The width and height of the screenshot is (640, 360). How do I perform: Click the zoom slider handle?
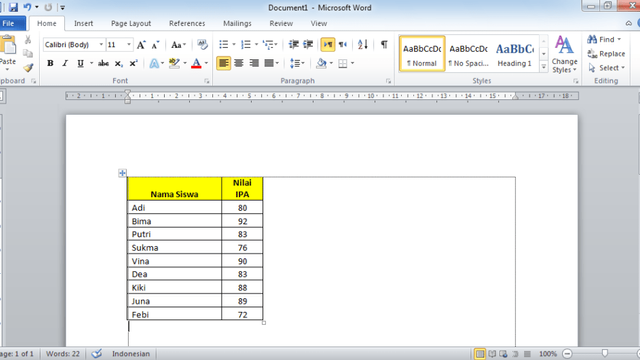604,353
